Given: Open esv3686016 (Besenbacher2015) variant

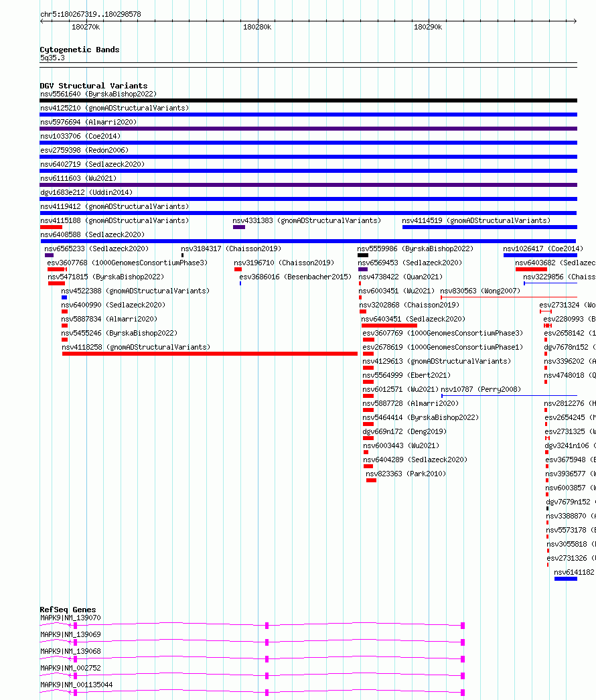Looking at the screenshot, I should 295,277.
